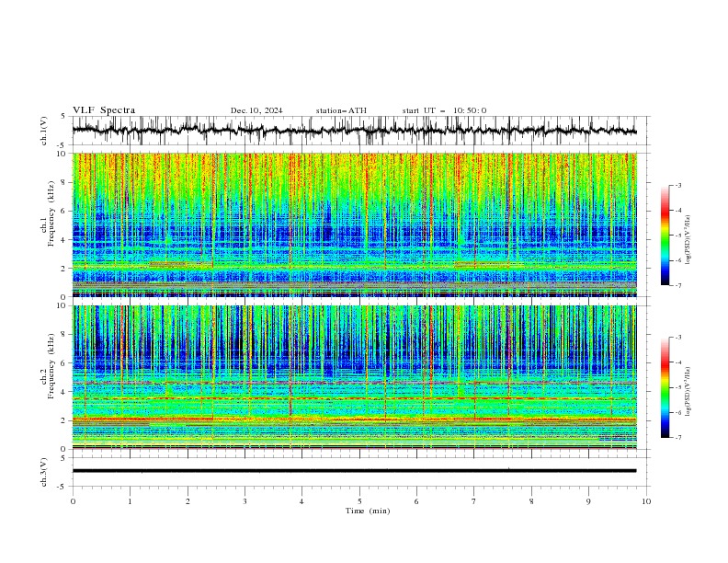
Task: Click the lower PSD color scale bar
Action: [665, 387]
